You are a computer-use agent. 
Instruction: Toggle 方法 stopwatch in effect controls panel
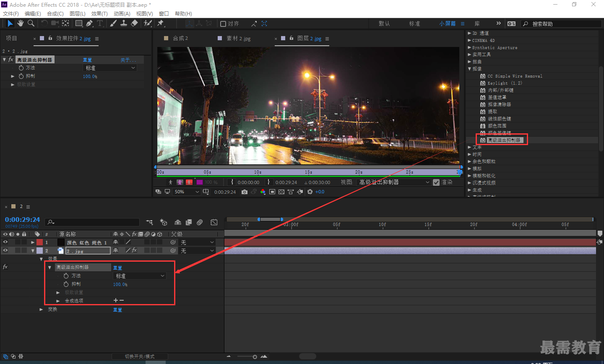21,68
